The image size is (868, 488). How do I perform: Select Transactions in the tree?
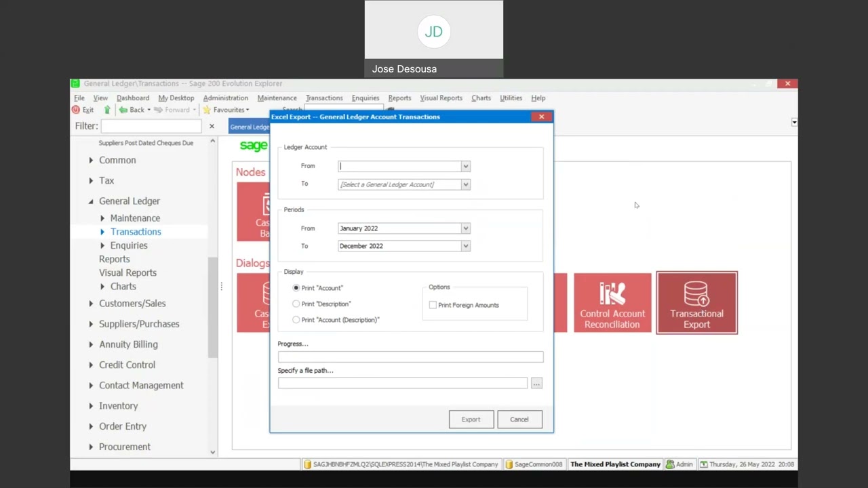coord(136,232)
